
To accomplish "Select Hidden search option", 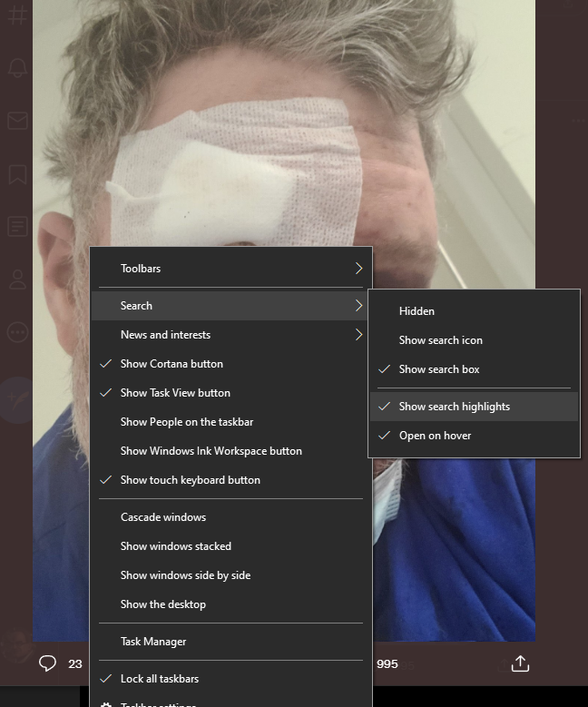I will point(474,311).
